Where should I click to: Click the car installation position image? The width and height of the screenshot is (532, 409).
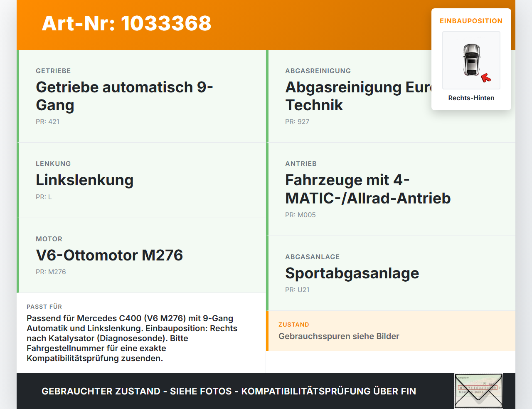471,60
